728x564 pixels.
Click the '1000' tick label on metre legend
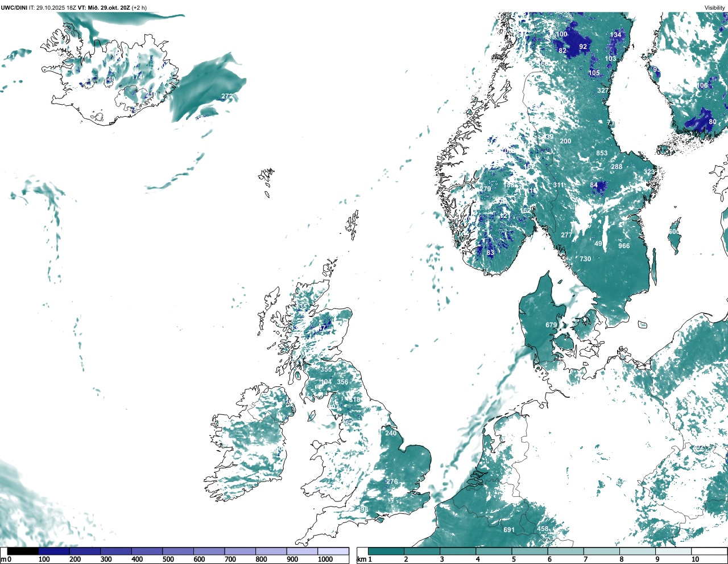coord(325,559)
